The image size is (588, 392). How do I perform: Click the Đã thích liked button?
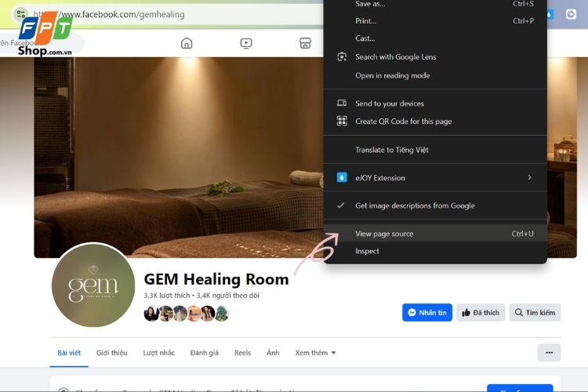[x=481, y=313]
